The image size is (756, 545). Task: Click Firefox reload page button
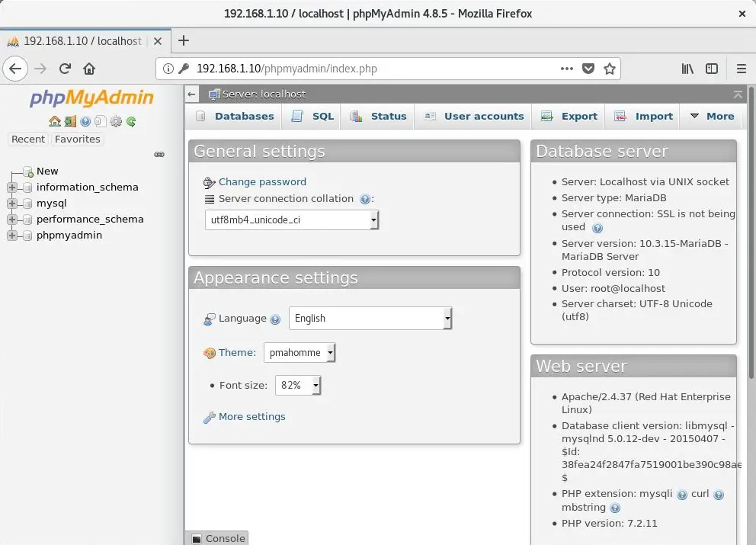65,69
